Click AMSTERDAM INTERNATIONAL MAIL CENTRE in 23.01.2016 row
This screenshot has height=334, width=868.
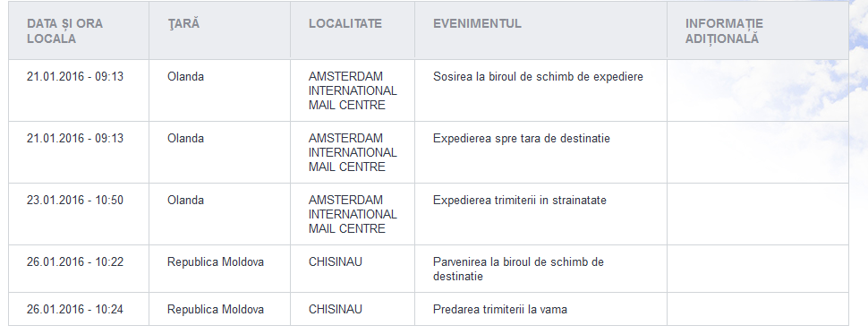pos(353,214)
